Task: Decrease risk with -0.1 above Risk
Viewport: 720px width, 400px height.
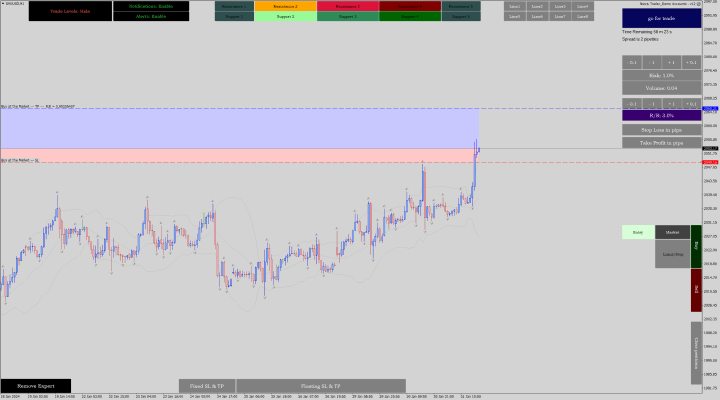Action: pyautogui.click(x=633, y=62)
